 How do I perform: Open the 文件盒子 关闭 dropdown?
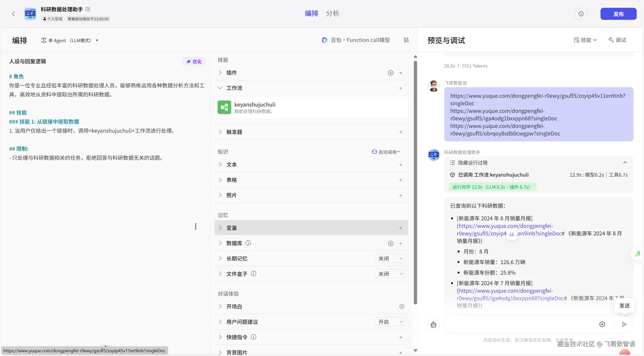(390, 274)
